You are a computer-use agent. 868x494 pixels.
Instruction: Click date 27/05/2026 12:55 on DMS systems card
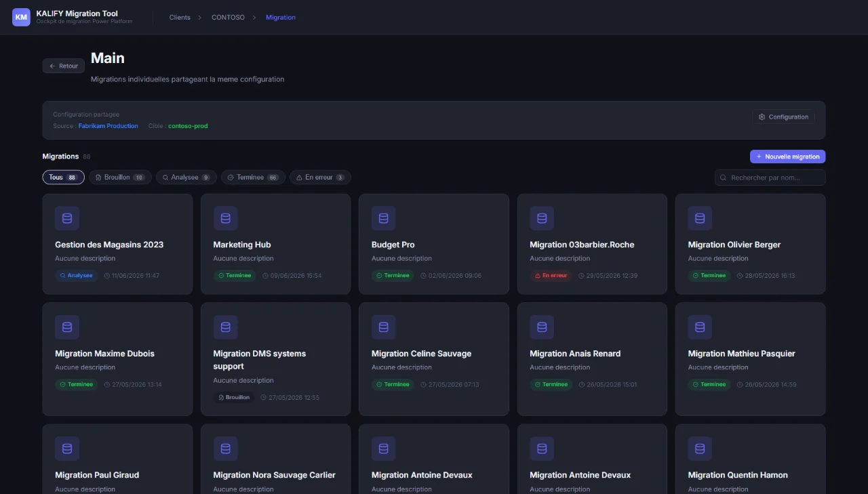tap(294, 398)
